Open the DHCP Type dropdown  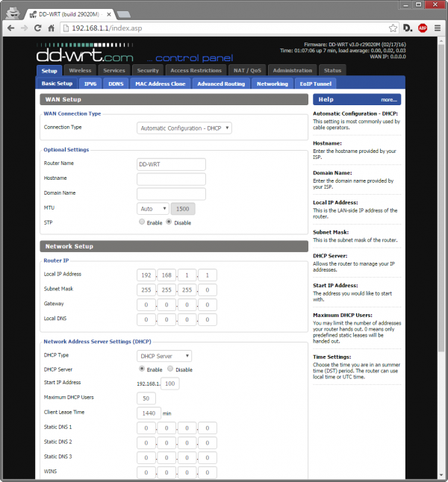pyautogui.click(x=164, y=356)
